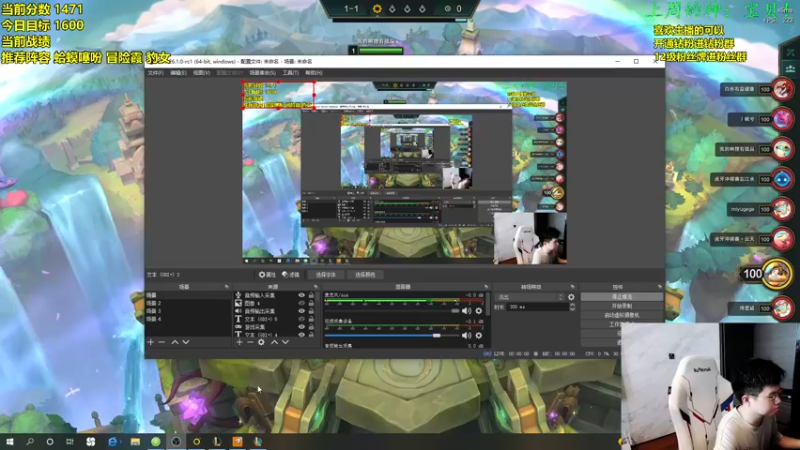Toggle visibility of 音频输出采集 source

tap(302, 311)
